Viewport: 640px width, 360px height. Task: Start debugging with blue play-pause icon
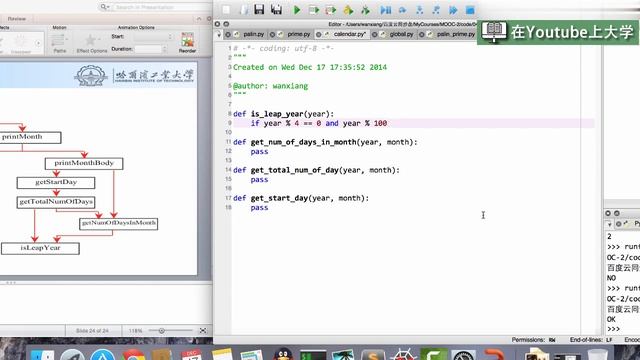click(386, 10)
